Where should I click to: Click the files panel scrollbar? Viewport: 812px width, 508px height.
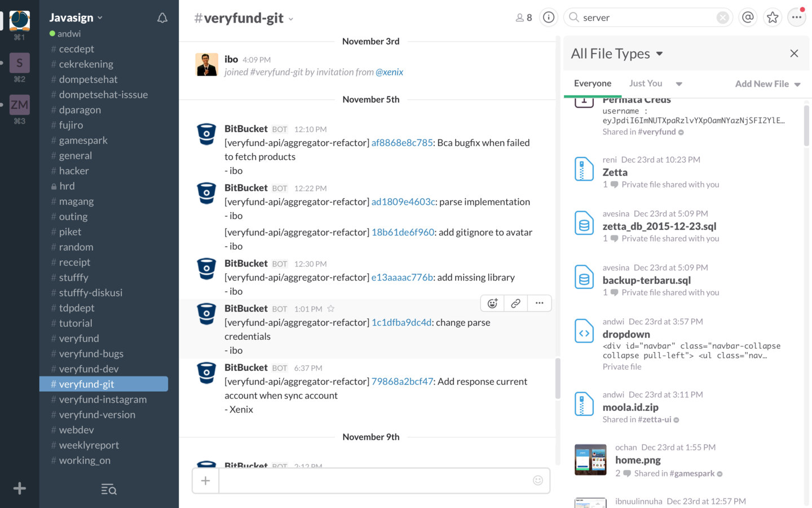[x=806, y=125]
